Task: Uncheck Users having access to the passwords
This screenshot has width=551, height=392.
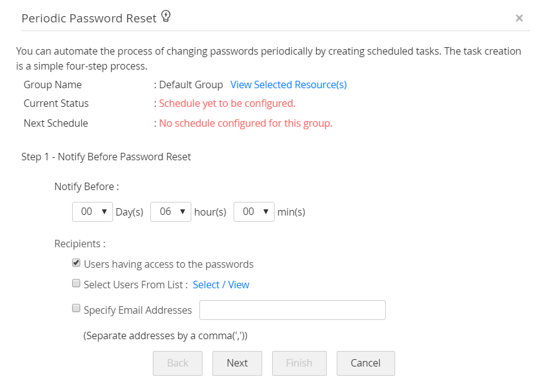Action: [76, 263]
